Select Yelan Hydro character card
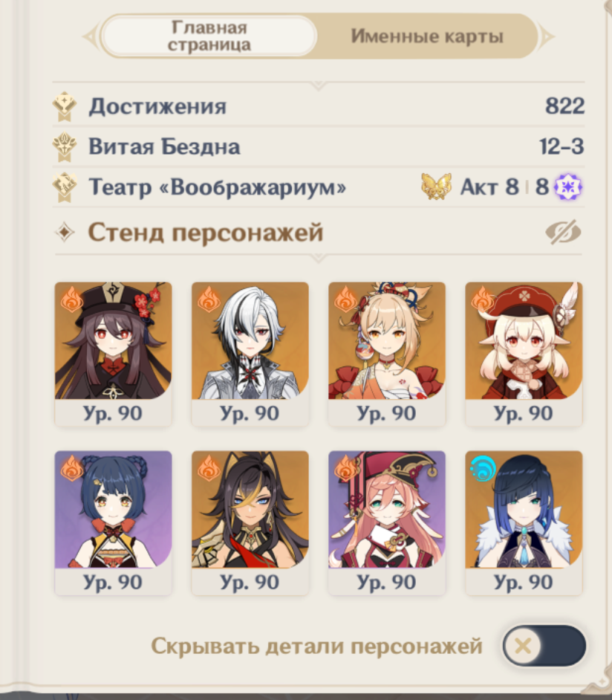This screenshot has width=612, height=700. [524, 522]
